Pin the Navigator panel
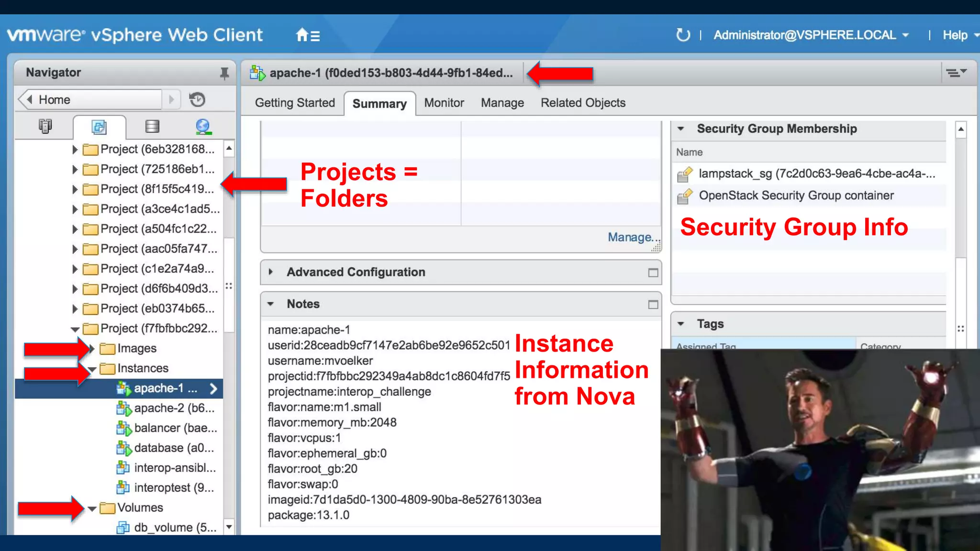Viewport: 980px width, 551px height. click(224, 73)
